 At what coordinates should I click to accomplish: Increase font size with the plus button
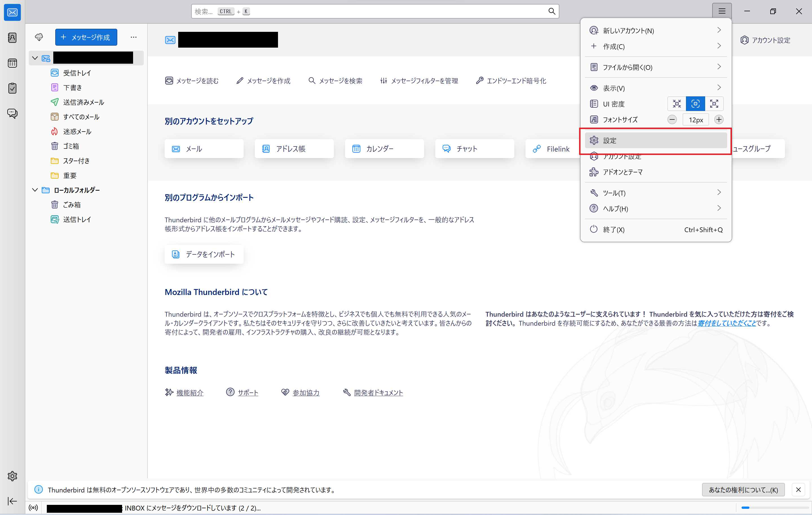[x=719, y=120]
